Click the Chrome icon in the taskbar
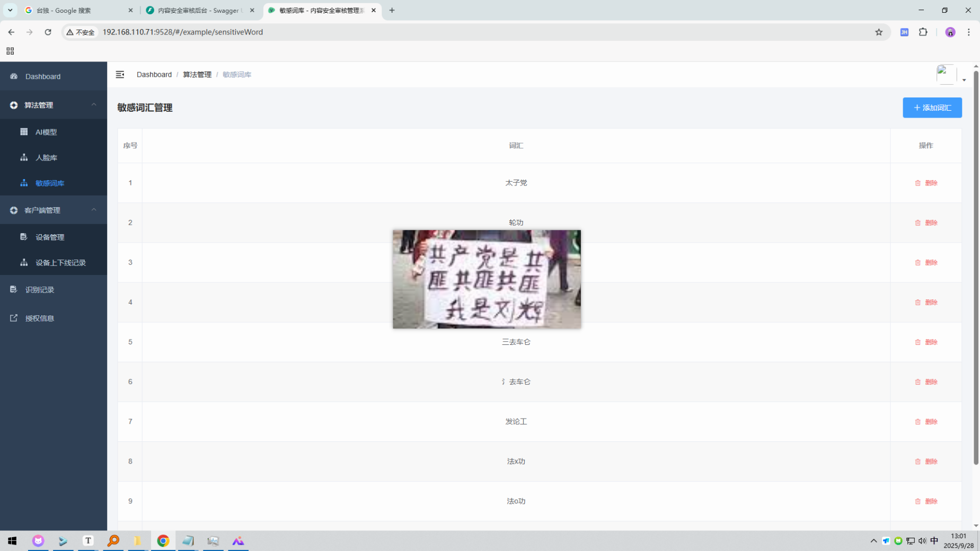Screen dimensions: 980x551 tap(163, 540)
